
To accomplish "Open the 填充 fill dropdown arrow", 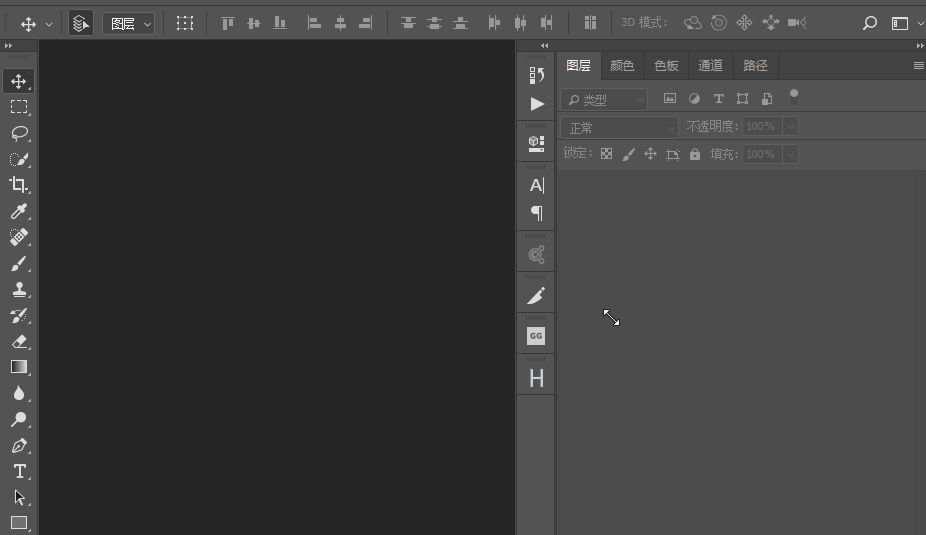I will [x=790, y=154].
